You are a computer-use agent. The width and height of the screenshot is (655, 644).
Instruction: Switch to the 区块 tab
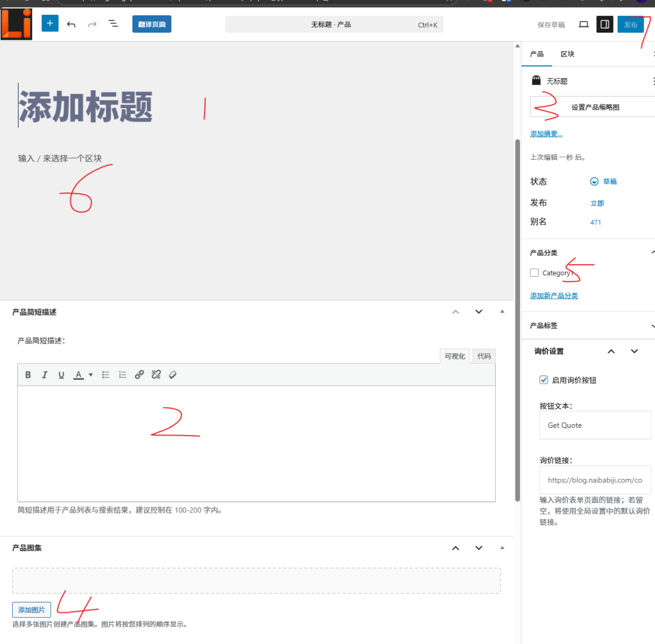567,54
